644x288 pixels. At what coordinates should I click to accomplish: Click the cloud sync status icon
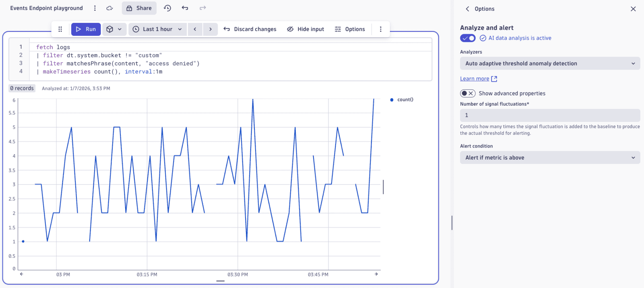[109, 8]
